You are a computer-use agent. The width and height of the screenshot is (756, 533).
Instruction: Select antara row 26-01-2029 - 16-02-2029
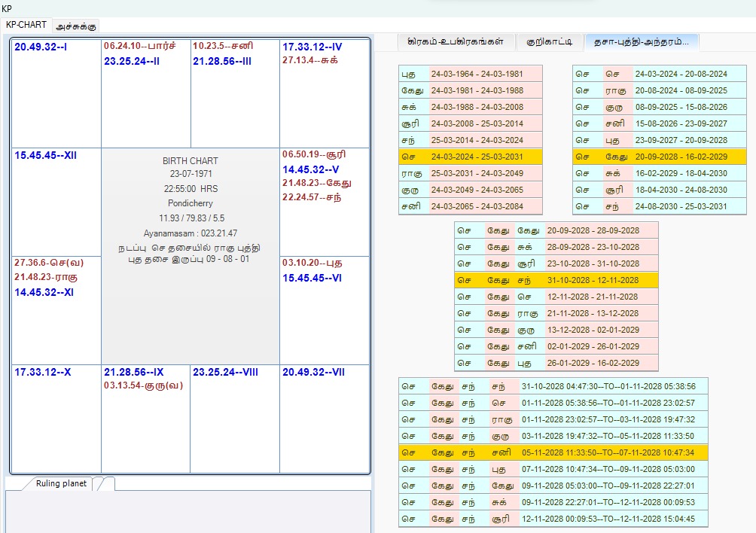click(556, 363)
